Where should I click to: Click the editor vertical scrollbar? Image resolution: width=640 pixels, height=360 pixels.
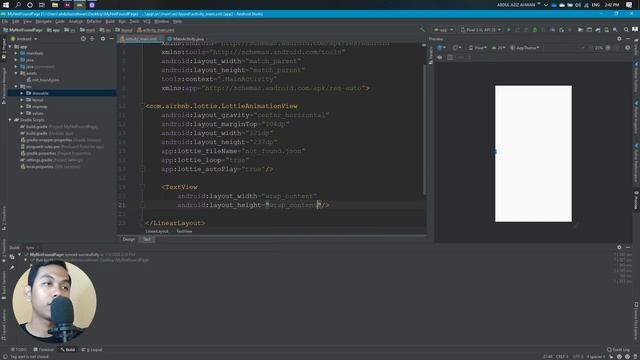click(x=424, y=130)
